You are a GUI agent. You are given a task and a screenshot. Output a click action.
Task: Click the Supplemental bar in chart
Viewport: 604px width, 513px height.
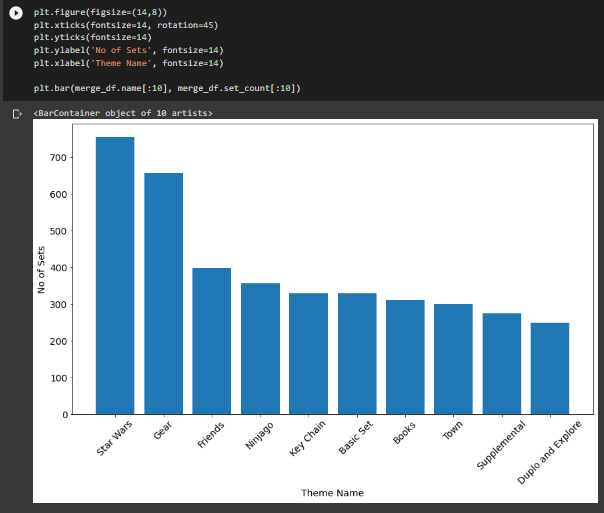point(502,364)
